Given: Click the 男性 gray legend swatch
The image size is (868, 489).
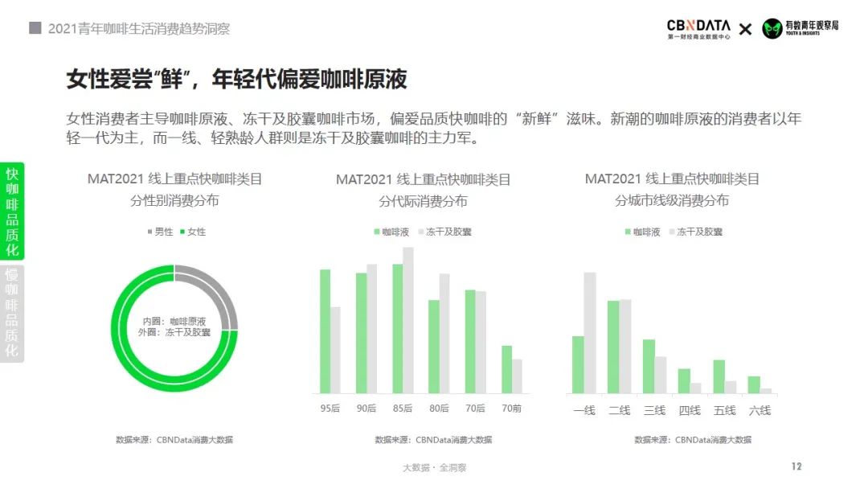Looking at the screenshot, I should click(x=150, y=232).
